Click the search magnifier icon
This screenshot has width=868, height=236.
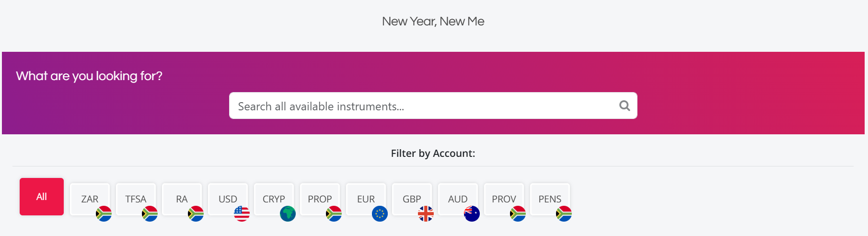pos(624,106)
